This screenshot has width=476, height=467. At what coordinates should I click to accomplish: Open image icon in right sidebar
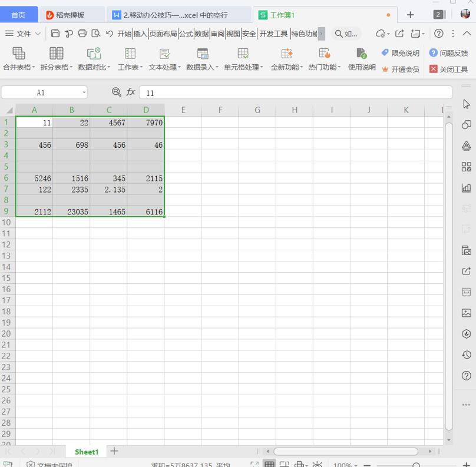point(467,313)
